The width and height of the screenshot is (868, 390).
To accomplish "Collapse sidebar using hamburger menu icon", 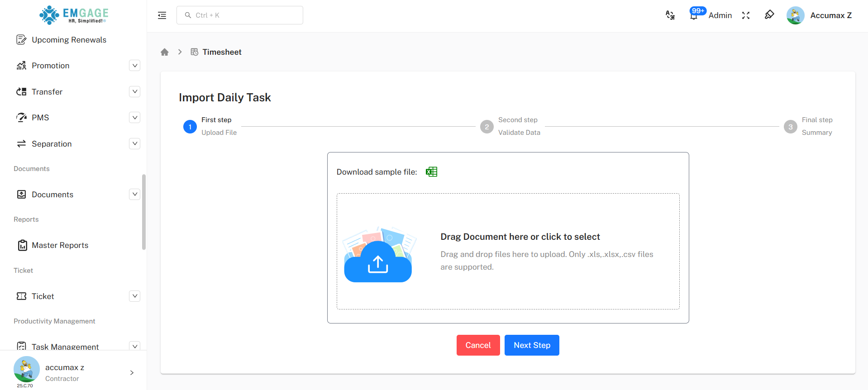I will pyautogui.click(x=162, y=15).
